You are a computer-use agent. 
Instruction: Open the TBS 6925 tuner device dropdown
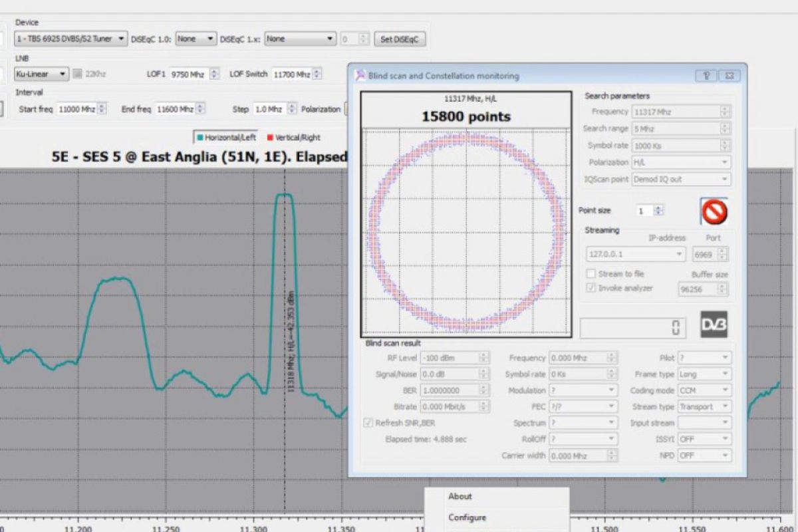coord(70,39)
